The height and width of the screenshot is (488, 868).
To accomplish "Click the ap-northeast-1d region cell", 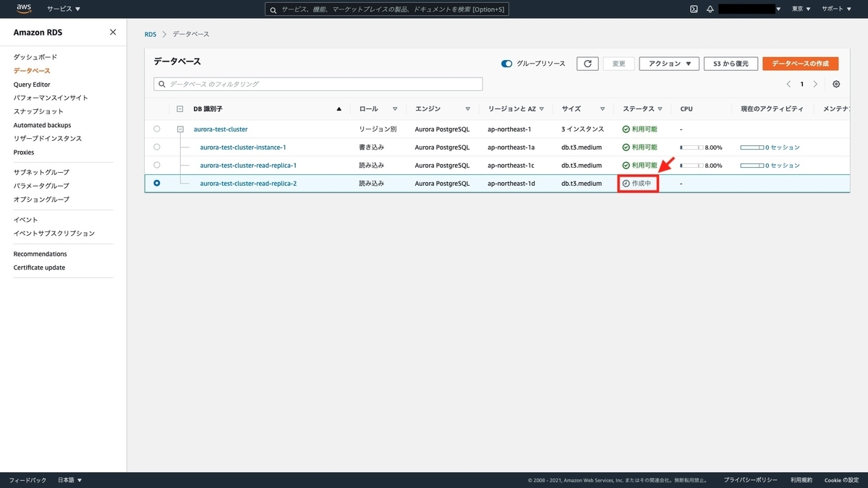I will pos(511,184).
